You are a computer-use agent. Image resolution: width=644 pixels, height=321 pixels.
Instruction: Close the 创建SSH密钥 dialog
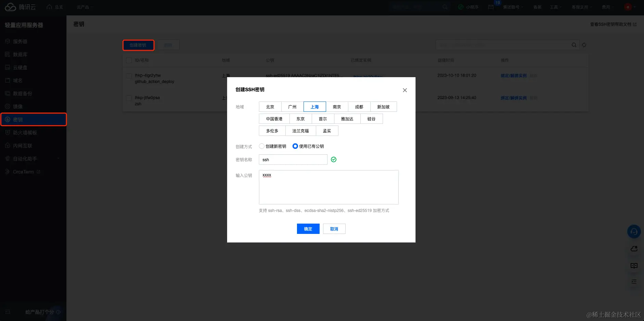(x=405, y=90)
